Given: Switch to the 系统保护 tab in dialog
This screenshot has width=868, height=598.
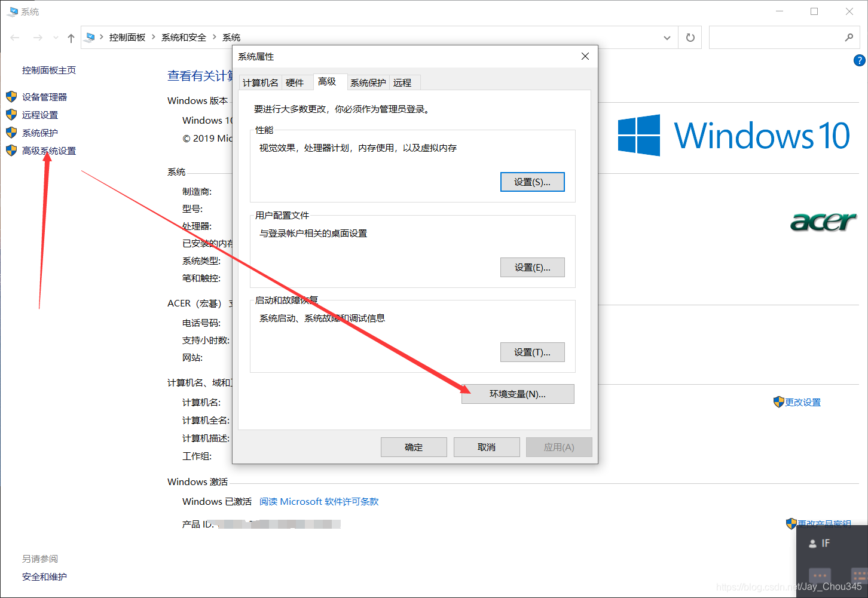Looking at the screenshot, I should tap(368, 82).
